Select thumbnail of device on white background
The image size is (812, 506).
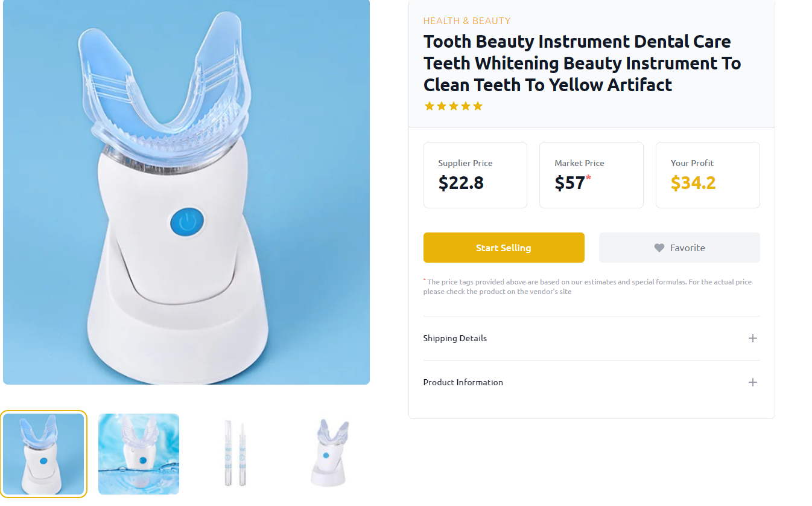pos(329,454)
